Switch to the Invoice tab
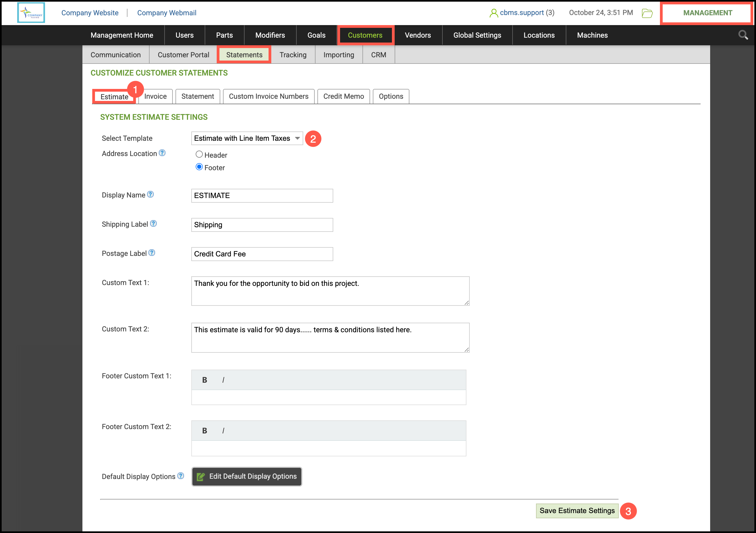This screenshot has width=756, height=533. coord(155,96)
